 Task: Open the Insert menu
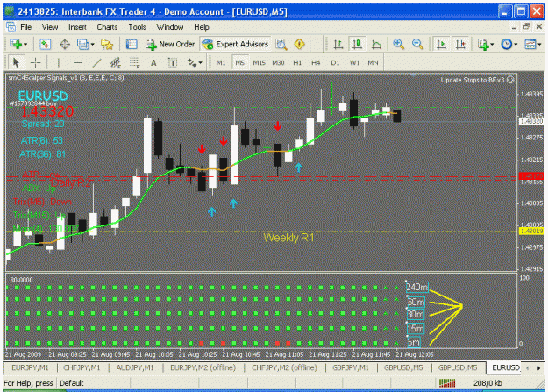(77, 27)
